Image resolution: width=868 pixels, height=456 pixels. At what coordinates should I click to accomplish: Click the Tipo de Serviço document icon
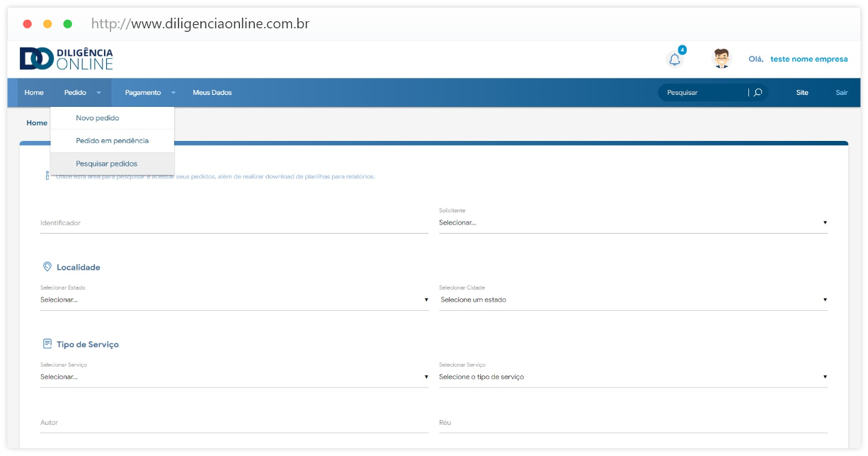[47, 344]
